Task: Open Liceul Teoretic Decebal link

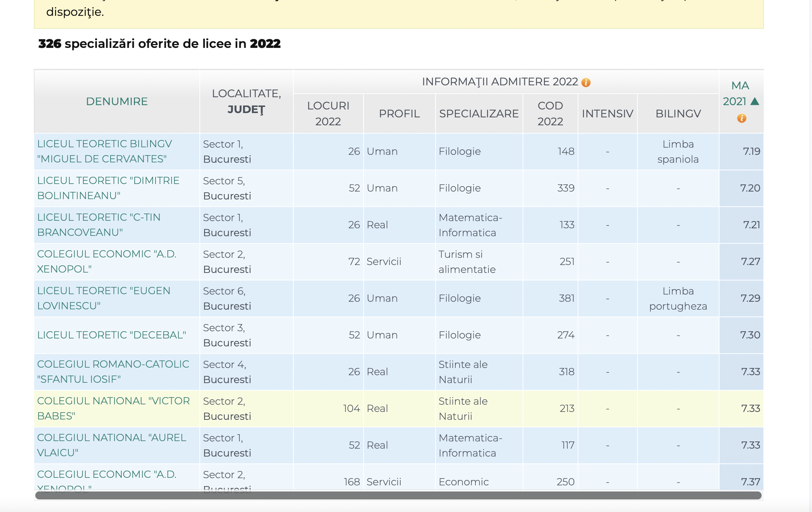Action: 112,335
